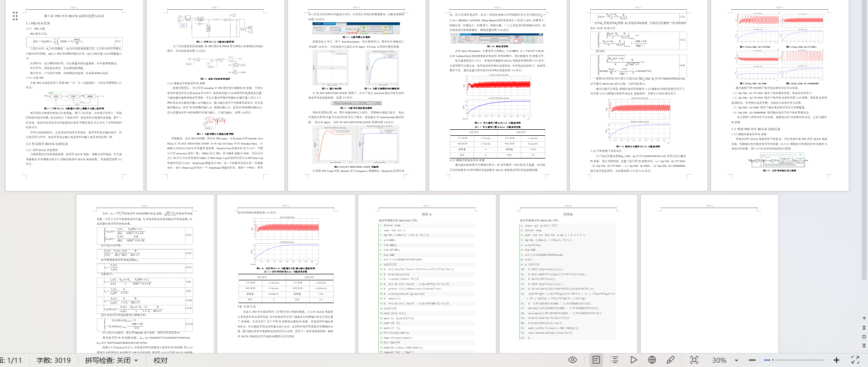Click fit-to-page zoom icon
868x367 pixels.
tap(694, 360)
